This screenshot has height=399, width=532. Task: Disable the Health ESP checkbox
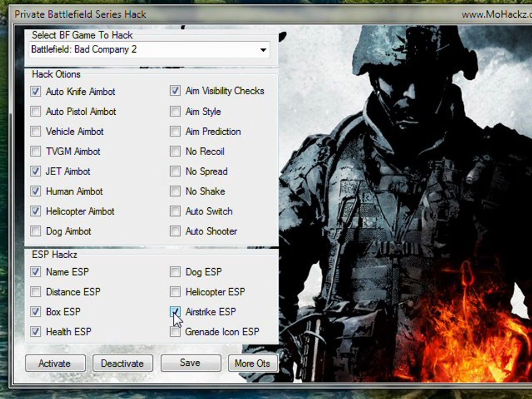[35, 332]
